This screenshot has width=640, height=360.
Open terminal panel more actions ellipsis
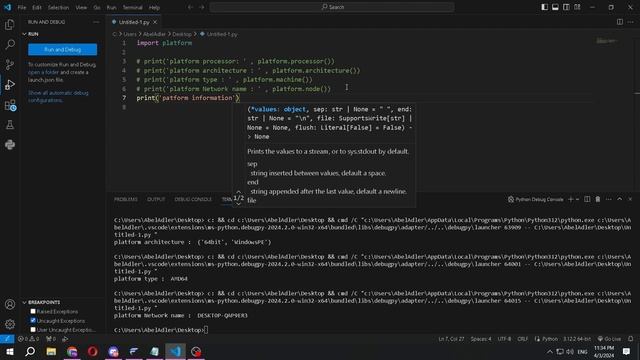[609, 199]
